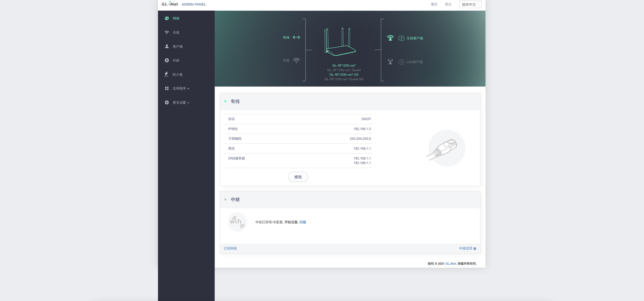Click the 扫描 link to scan networks
This screenshot has width=644, height=301.
[302, 222]
